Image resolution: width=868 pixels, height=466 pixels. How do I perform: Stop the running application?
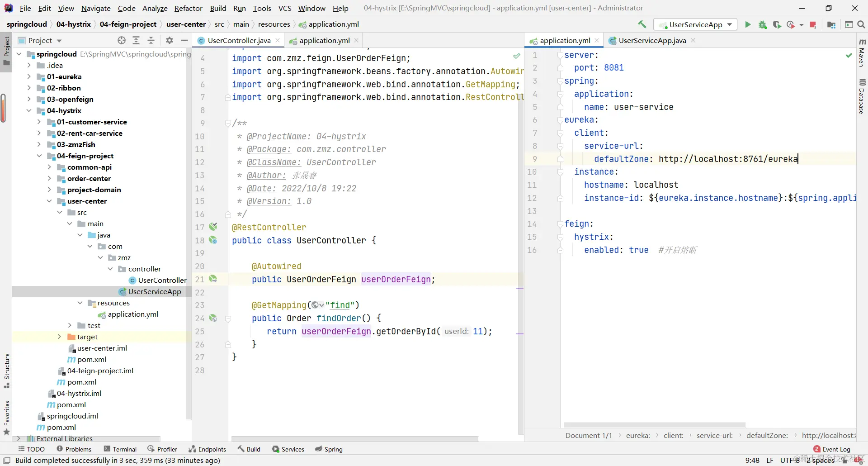click(813, 24)
